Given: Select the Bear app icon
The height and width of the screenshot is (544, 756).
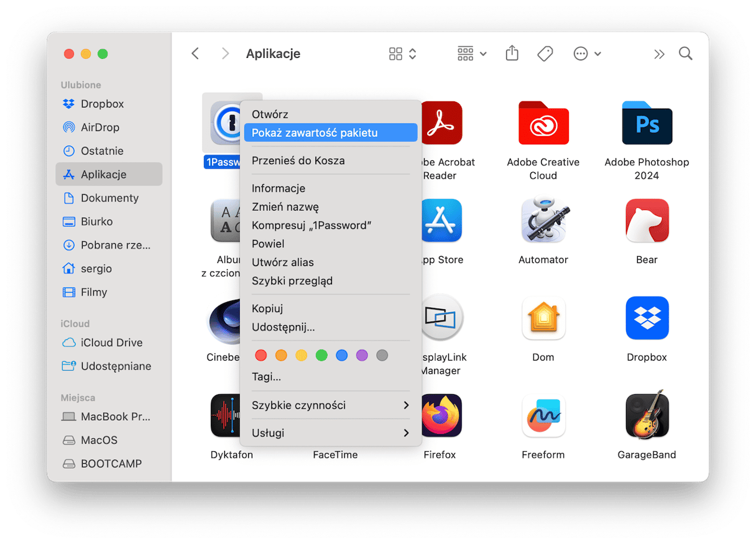Looking at the screenshot, I should click(x=647, y=220).
